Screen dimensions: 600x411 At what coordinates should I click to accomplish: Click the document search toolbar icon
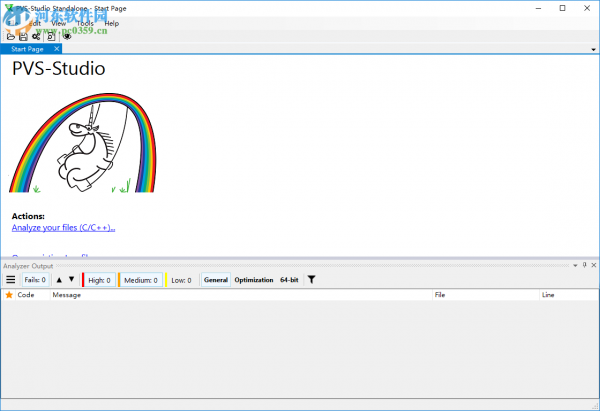click(x=51, y=36)
